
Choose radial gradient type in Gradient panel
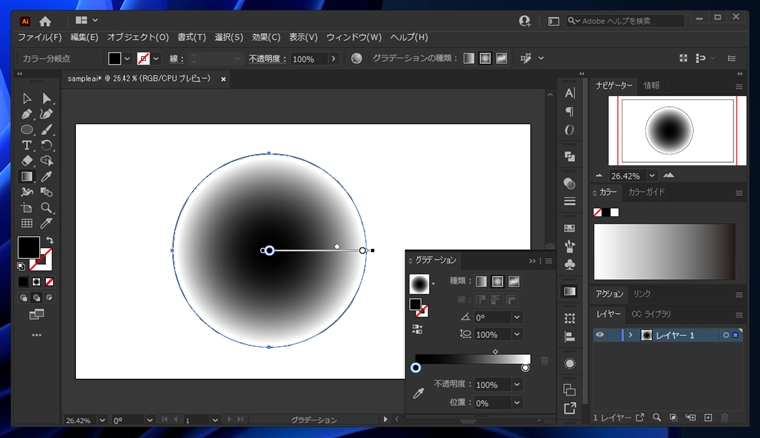pyautogui.click(x=498, y=282)
